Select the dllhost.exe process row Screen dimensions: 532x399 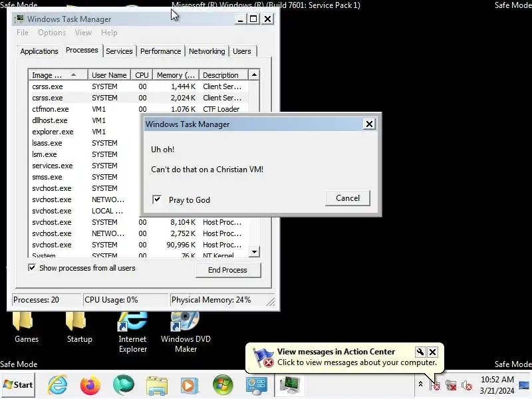click(x=84, y=120)
